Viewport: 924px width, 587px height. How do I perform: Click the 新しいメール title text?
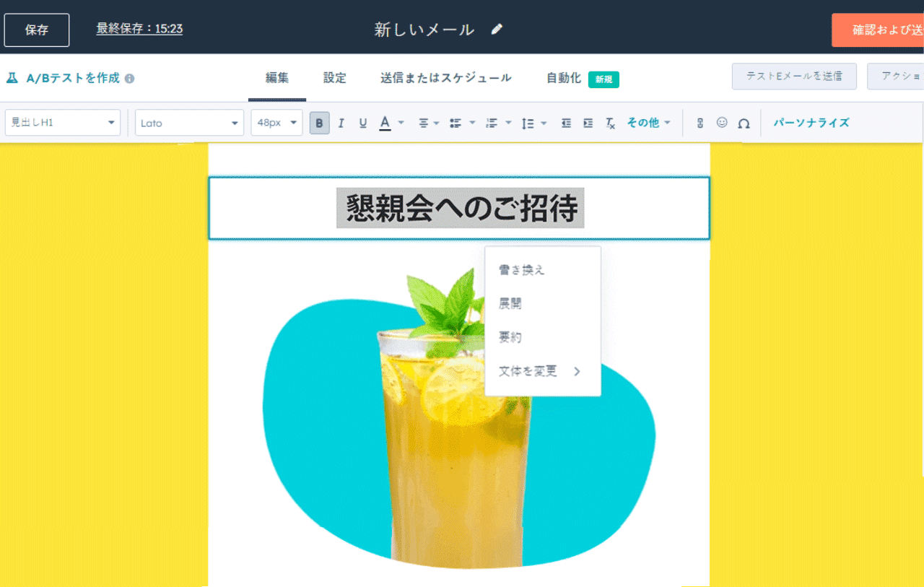point(424,30)
